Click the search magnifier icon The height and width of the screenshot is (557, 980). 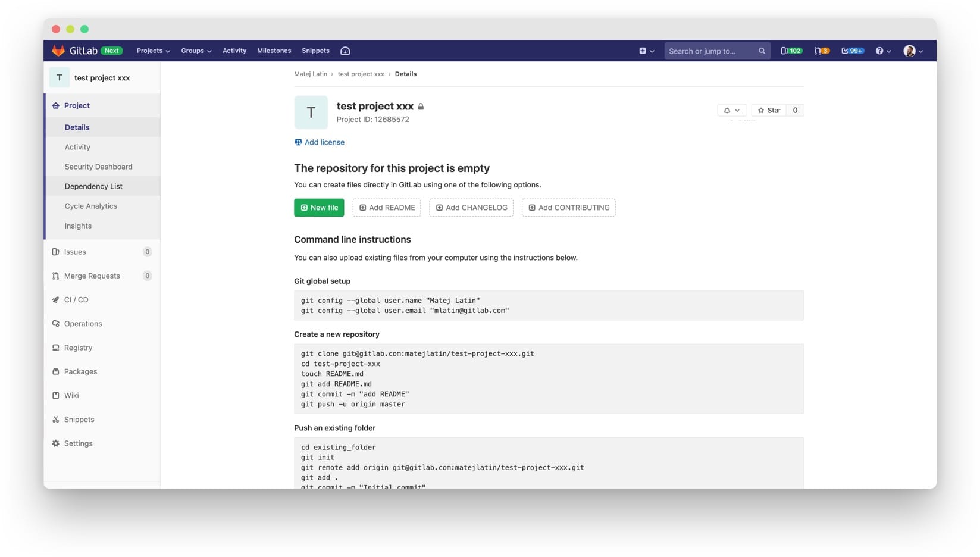pyautogui.click(x=762, y=51)
